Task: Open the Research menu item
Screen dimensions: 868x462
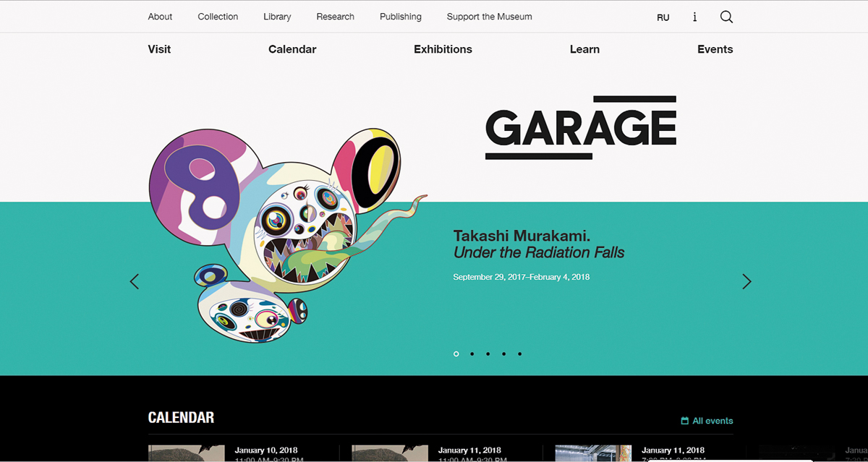Action: coord(335,17)
